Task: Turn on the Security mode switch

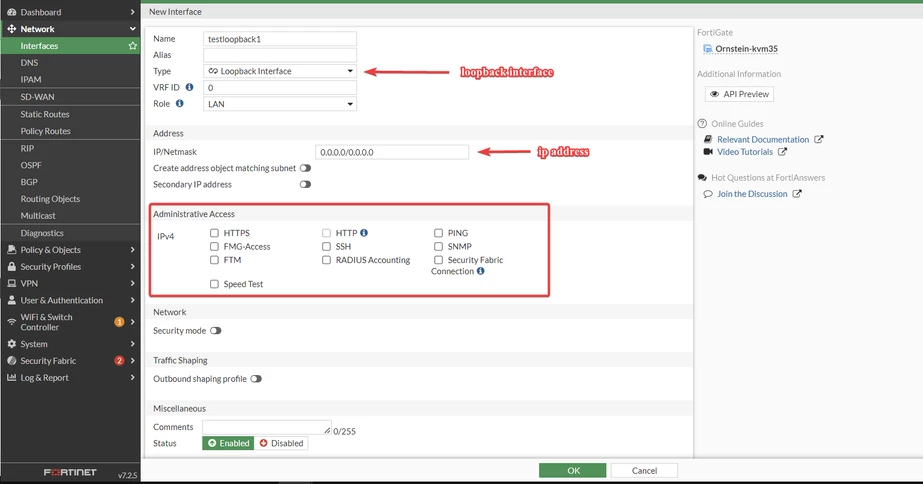Action: (215, 331)
